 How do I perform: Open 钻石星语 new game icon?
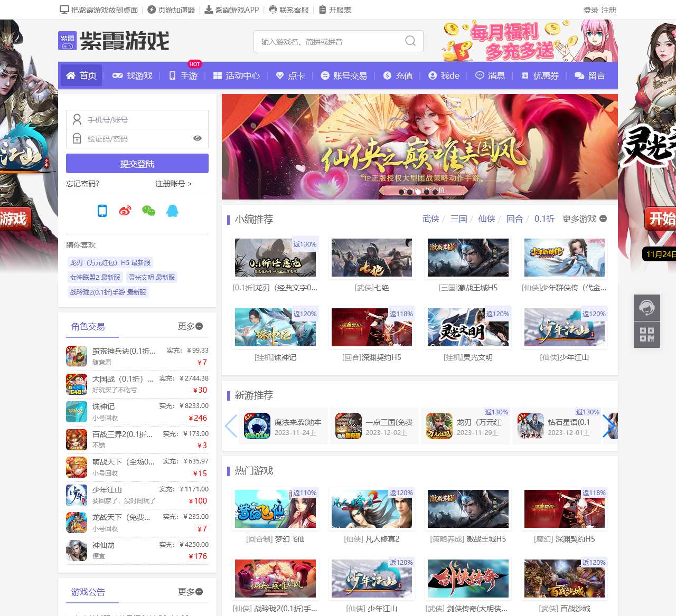click(531, 426)
